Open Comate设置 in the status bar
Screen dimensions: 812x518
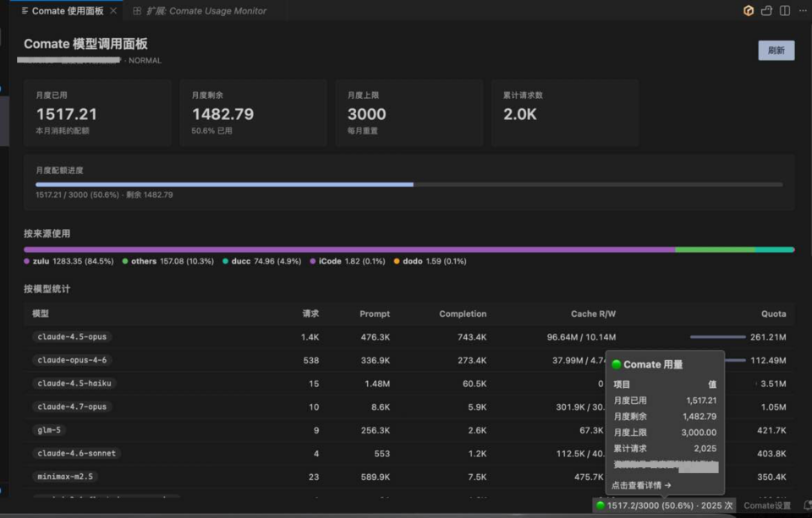(x=767, y=505)
